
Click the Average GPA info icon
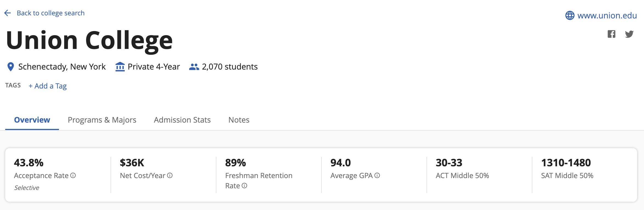pyautogui.click(x=377, y=175)
